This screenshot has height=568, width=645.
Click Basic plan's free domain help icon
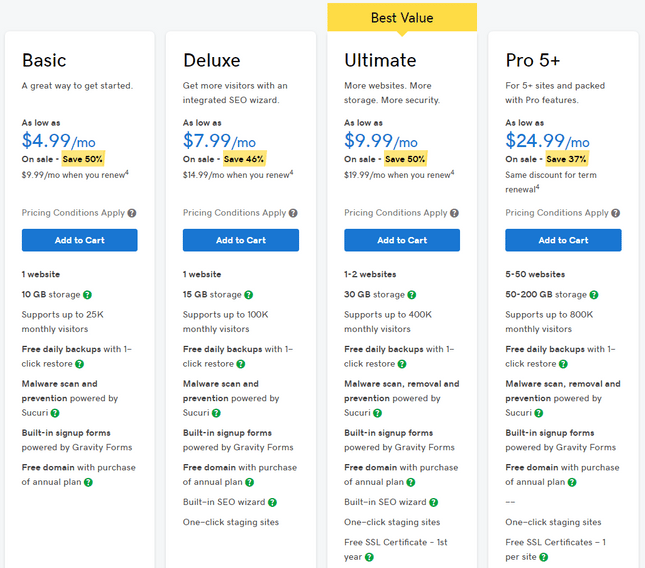pos(88,482)
